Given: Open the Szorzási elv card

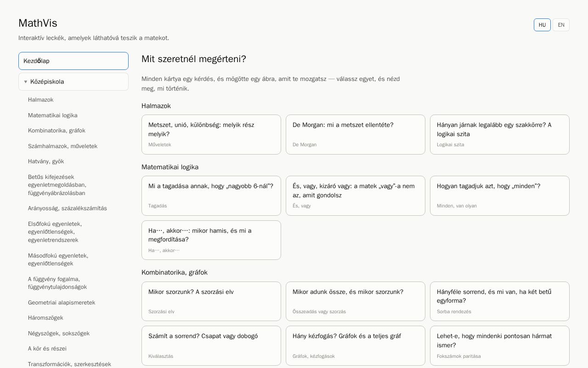Looking at the screenshot, I should pyautogui.click(x=211, y=301).
